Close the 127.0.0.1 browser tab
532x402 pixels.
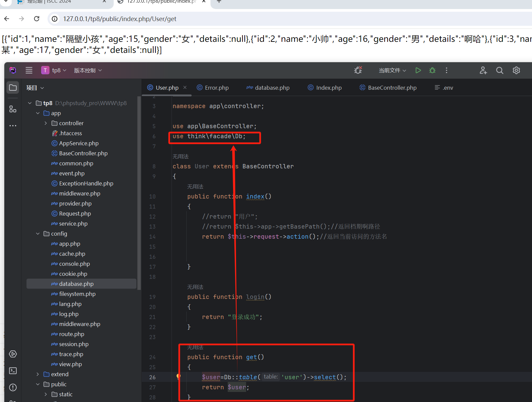click(x=204, y=1)
